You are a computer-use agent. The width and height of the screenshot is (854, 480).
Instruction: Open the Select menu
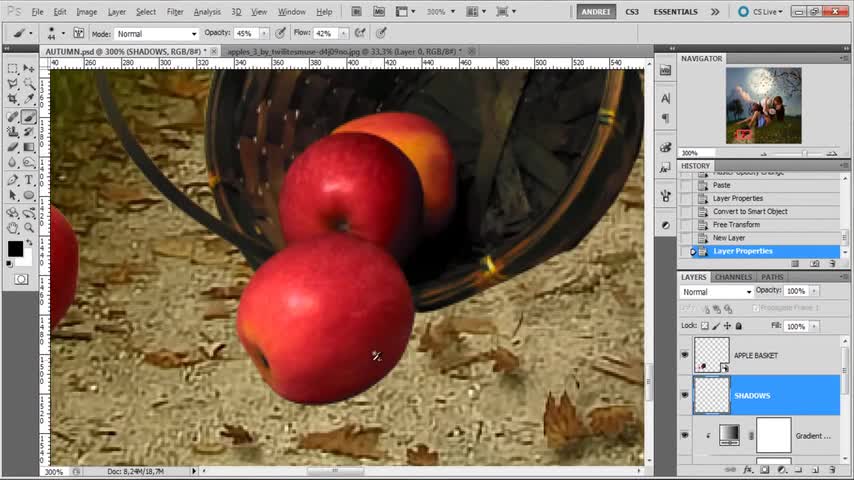[x=145, y=11]
